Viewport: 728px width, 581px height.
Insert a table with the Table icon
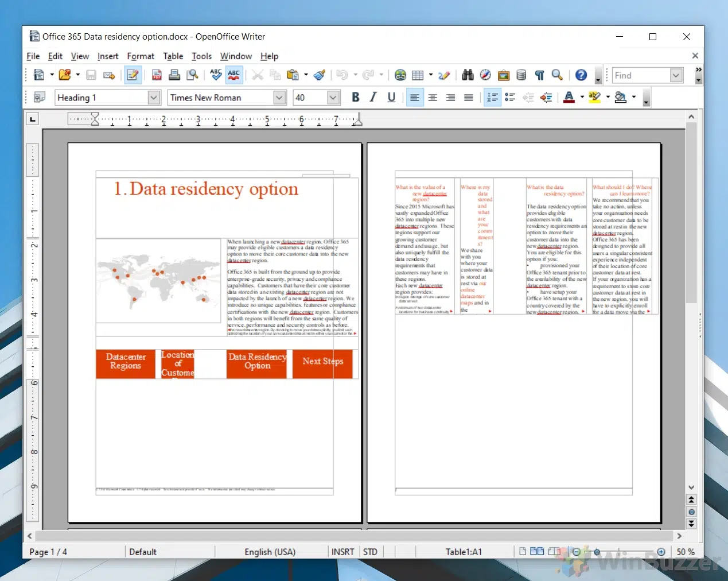point(418,75)
